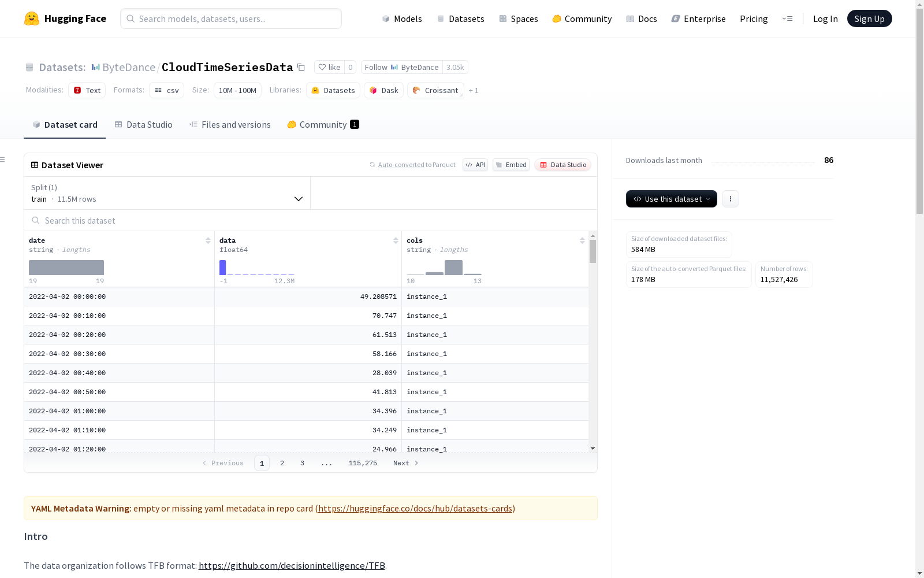924x578 pixels.
Task: Select the Croissant library tag
Action: (x=436, y=90)
